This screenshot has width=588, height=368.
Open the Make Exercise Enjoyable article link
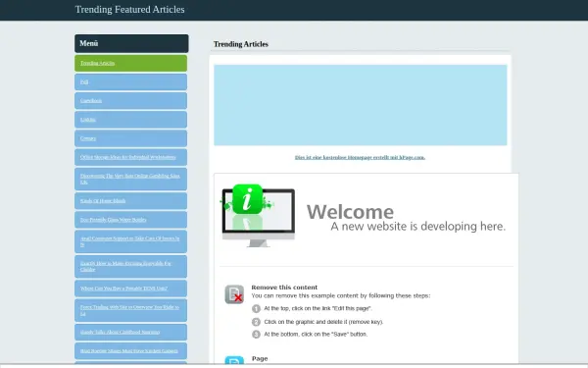(x=131, y=266)
